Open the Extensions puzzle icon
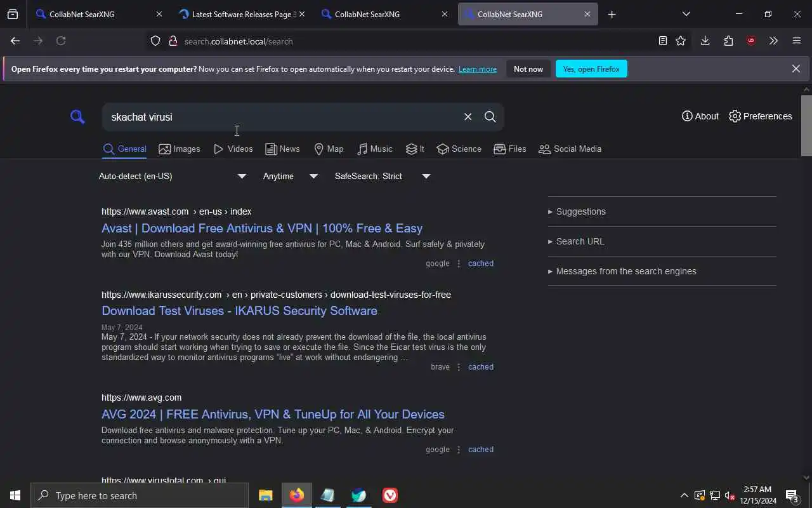Image resolution: width=812 pixels, height=508 pixels. (728, 41)
